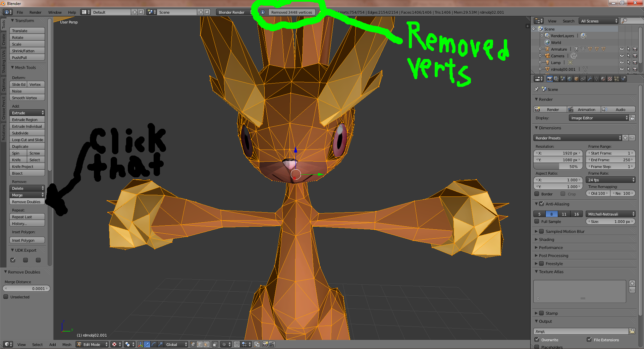Click the Smooth Vertex button
The height and width of the screenshot is (349, 644).
pyautogui.click(x=27, y=98)
